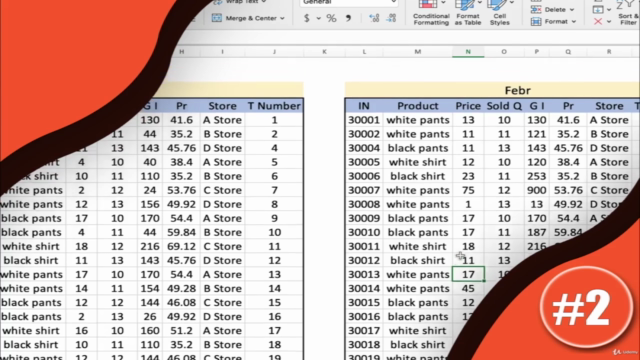Click the Format cells button
Image resolution: width=640 pixels, height=360 pixels.
coord(549,21)
